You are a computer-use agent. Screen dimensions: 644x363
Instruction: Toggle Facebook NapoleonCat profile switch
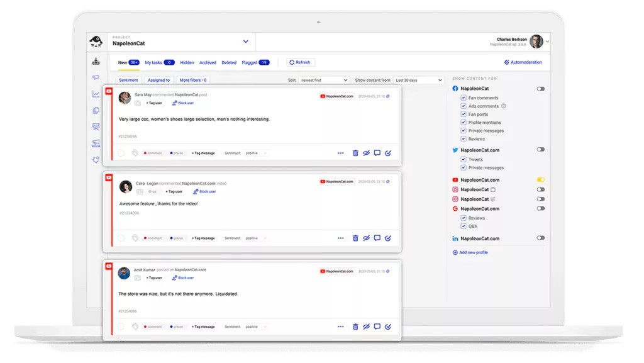[540, 89]
